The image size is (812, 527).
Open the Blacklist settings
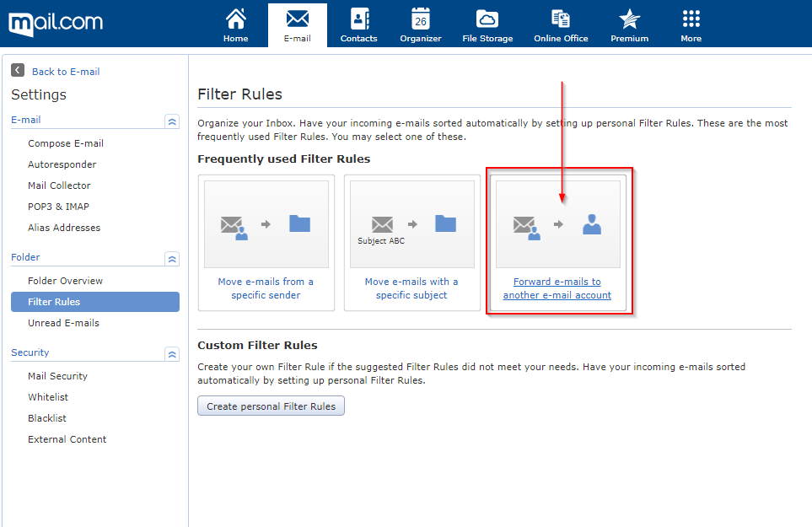tap(47, 418)
